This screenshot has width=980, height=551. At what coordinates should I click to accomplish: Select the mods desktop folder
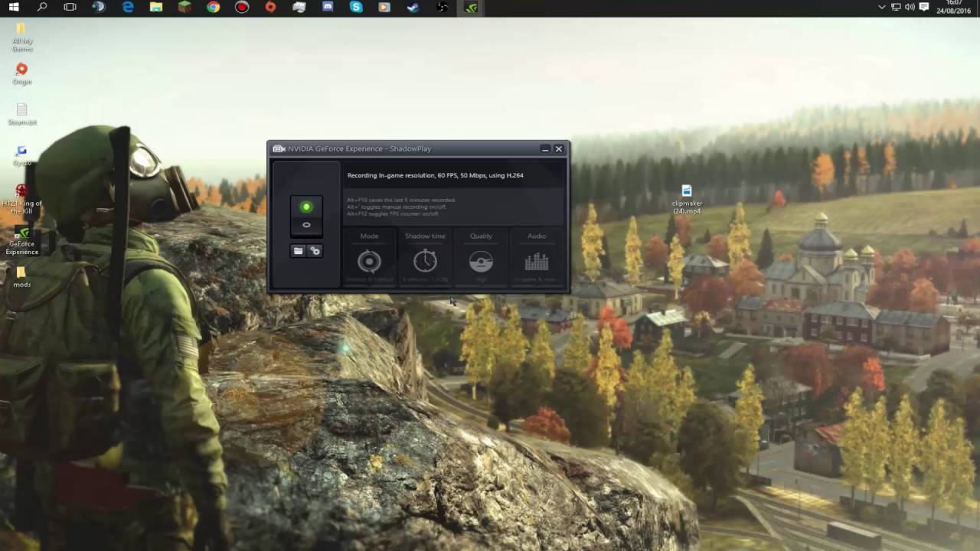pyautogui.click(x=21, y=277)
